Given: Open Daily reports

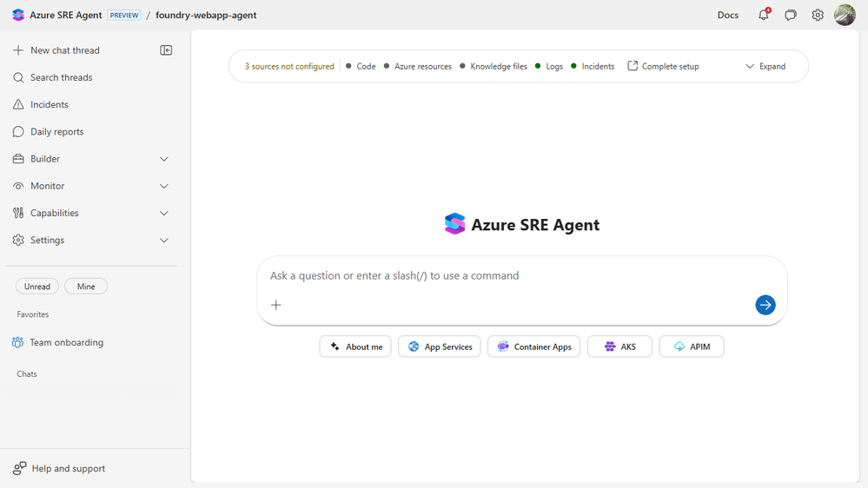Looking at the screenshot, I should pos(48,132).
